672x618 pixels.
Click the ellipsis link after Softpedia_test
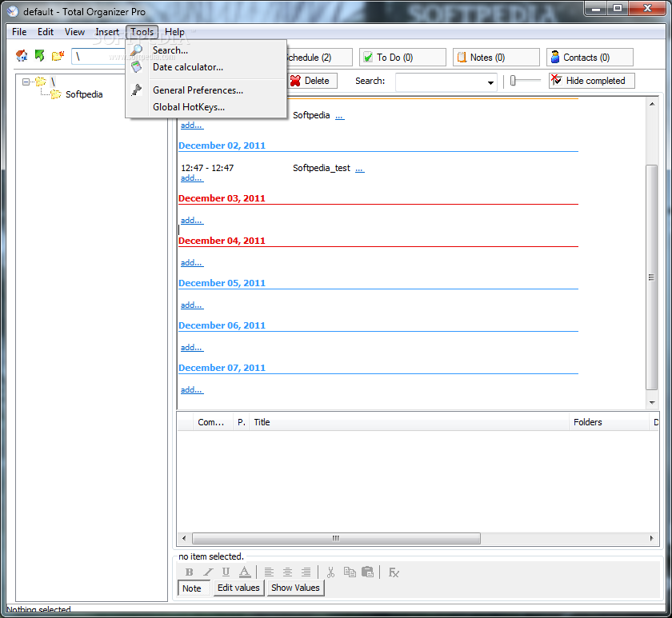click(x=359, y=169)
